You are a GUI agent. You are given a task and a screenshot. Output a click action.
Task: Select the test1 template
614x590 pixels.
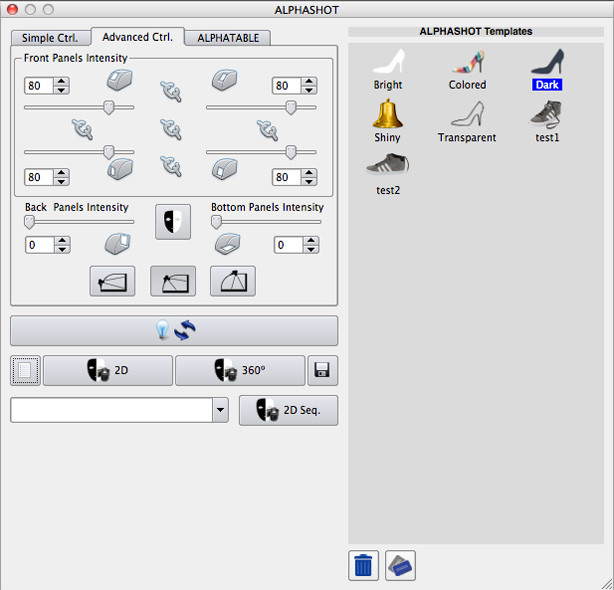tap(547, 121)
